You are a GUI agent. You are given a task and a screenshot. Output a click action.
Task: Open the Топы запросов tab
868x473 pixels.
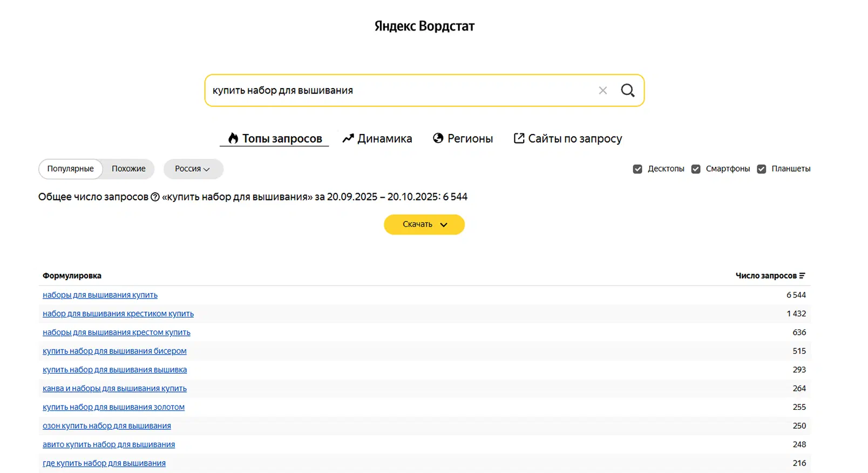pos(274,139)
